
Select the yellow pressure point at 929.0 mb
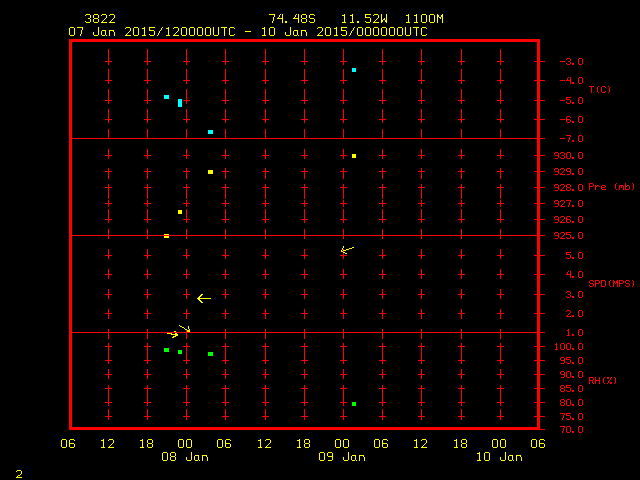click(210, 172)
